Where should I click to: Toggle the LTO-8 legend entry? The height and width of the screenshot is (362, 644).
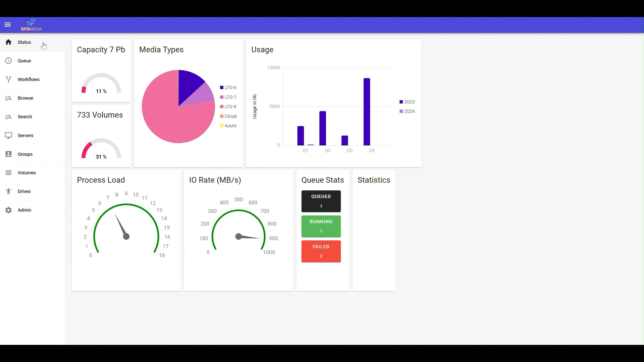click(x=228, y=107)
